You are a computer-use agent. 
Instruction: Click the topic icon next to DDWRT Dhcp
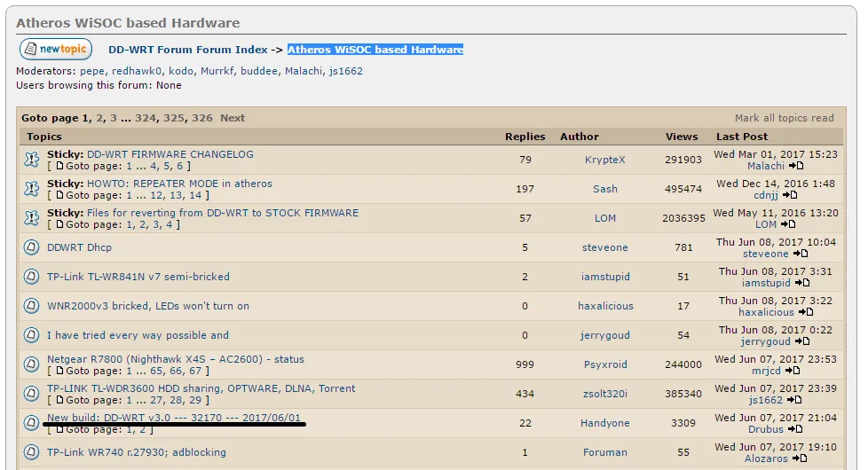tap(32, 247)
